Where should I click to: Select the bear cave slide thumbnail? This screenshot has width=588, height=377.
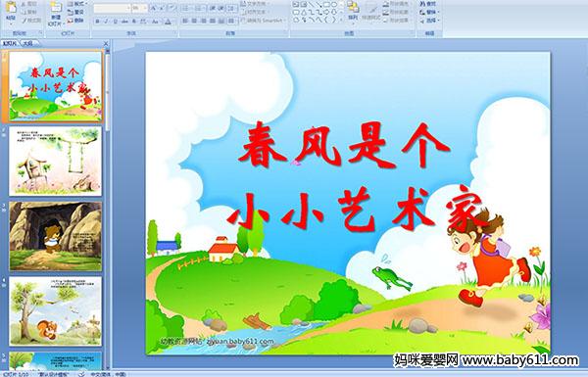click(x=56, y=236)
